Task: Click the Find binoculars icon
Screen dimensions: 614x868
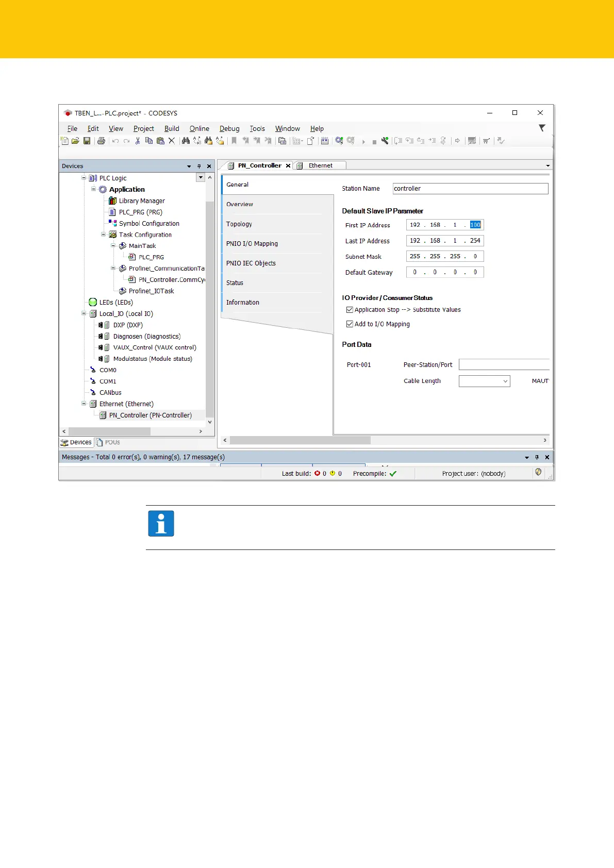Action: [x=186, y=141]
